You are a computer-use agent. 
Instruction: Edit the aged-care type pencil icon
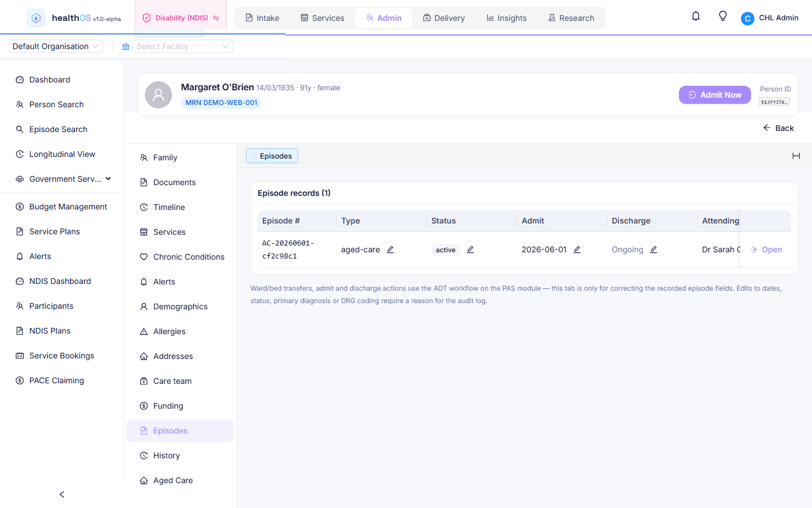390,249
